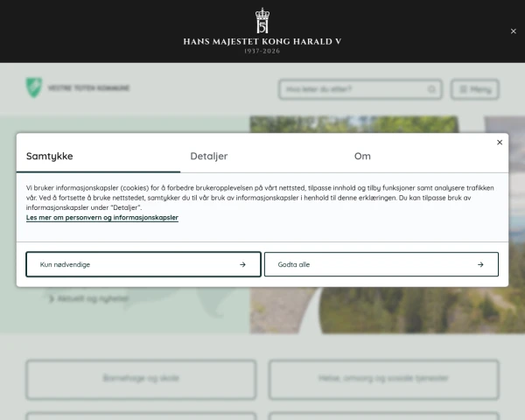Click the landscape hero photo

pyautogui.click(x=388, y=310)
